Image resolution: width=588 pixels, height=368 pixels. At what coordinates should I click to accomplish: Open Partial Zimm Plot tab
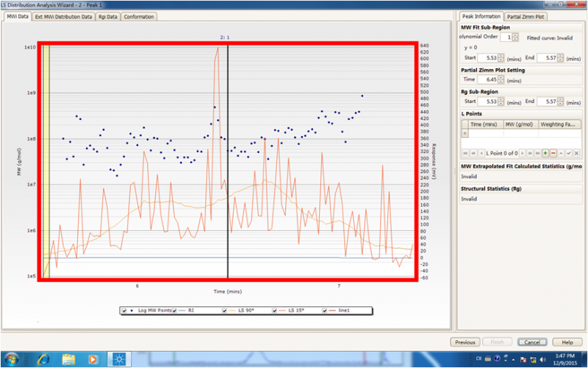point(526,17)
